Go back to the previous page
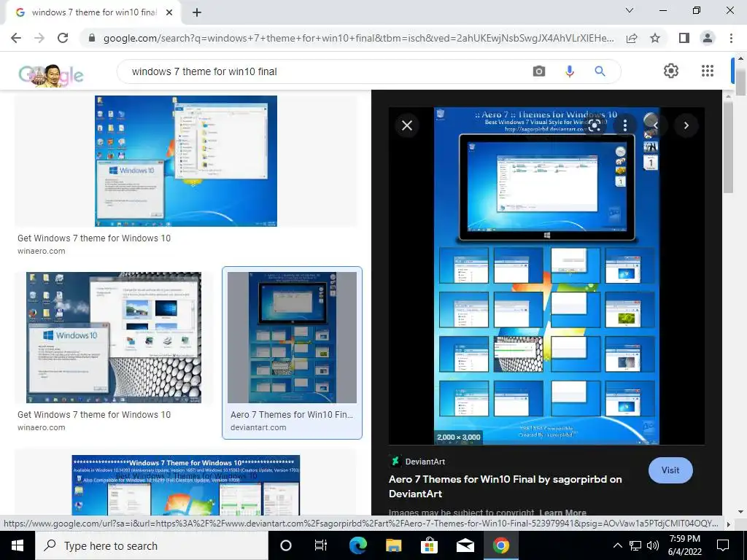 pyautogui.click(x=16, y=38)
